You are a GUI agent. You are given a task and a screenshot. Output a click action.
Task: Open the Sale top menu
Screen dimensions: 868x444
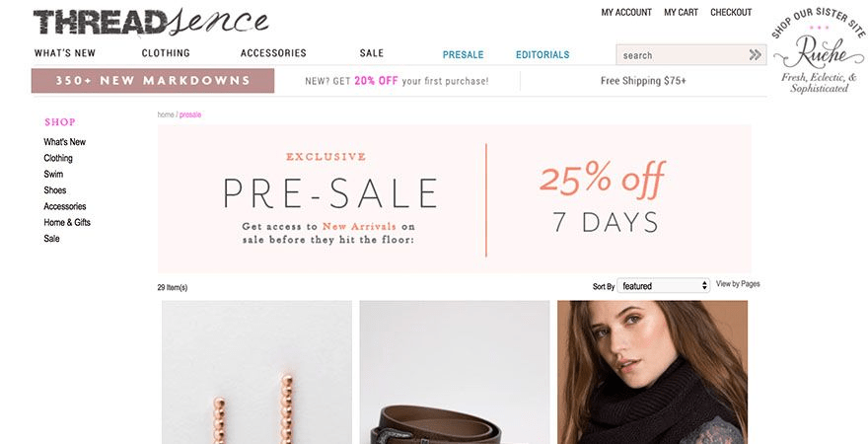[372, 53]
